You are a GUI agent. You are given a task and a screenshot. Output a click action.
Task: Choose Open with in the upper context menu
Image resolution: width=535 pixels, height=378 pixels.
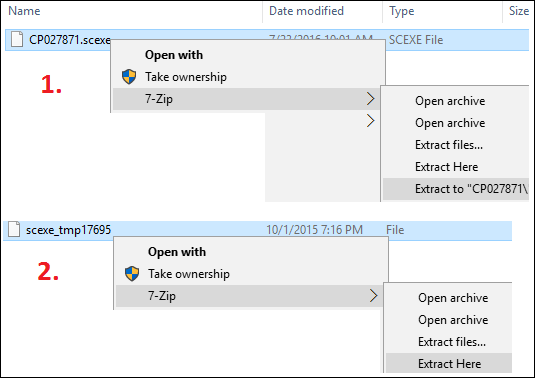(174, 55)
